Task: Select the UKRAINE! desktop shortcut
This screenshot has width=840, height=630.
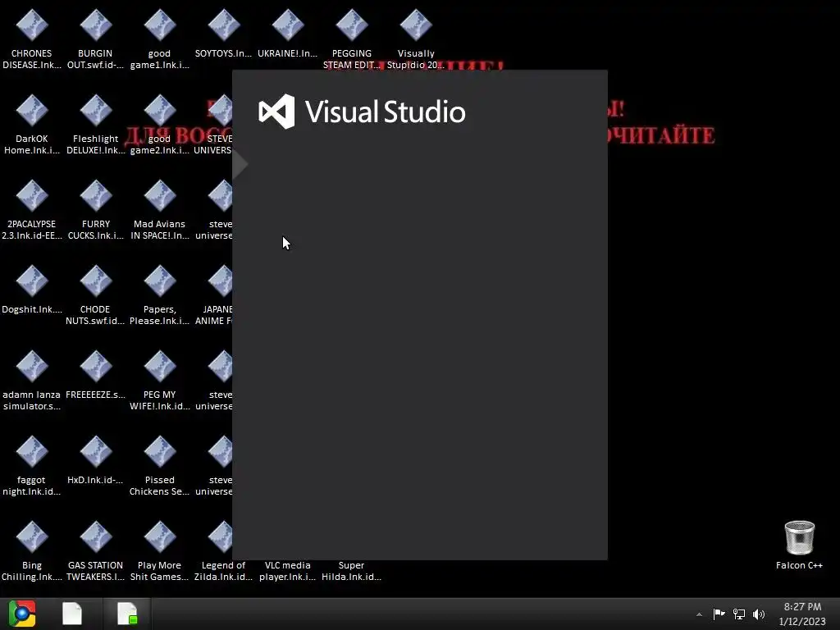Action: click(x=288, y=34)
